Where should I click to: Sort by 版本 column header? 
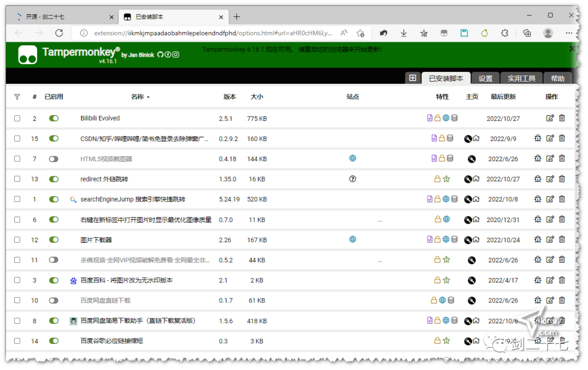coord(230,97)
